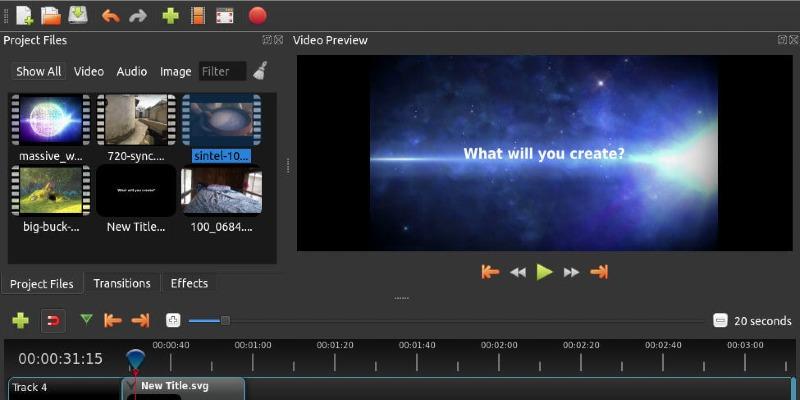Click the red Export Video button
800x400 pixels.
(257, 15)
